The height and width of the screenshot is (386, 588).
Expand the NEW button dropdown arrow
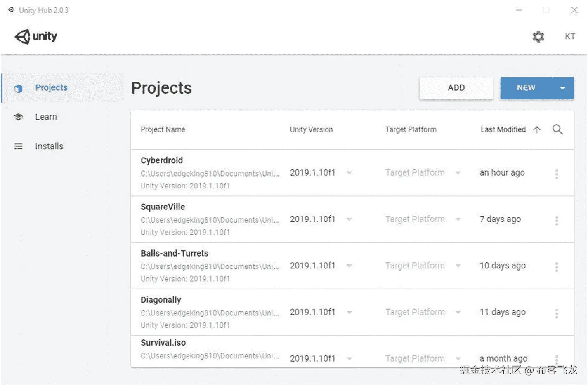(x=563, y=88)
